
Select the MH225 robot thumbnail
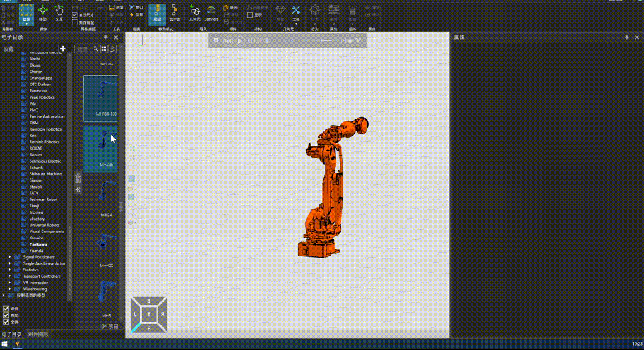(100, 148)
